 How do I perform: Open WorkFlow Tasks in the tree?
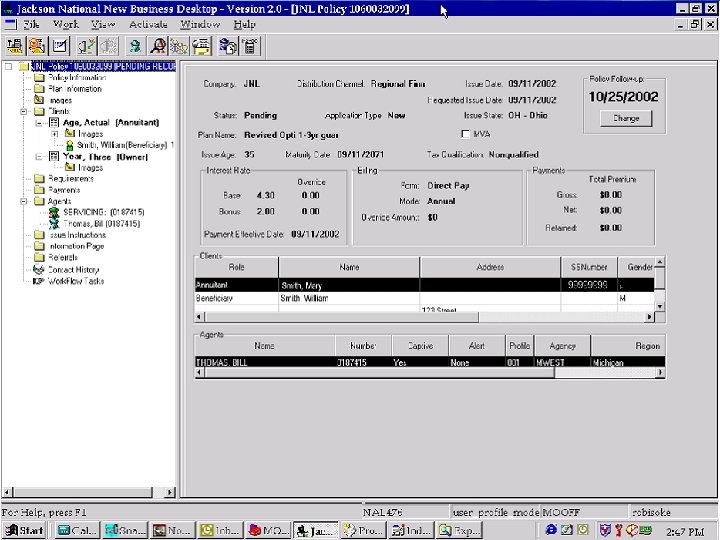75,281
